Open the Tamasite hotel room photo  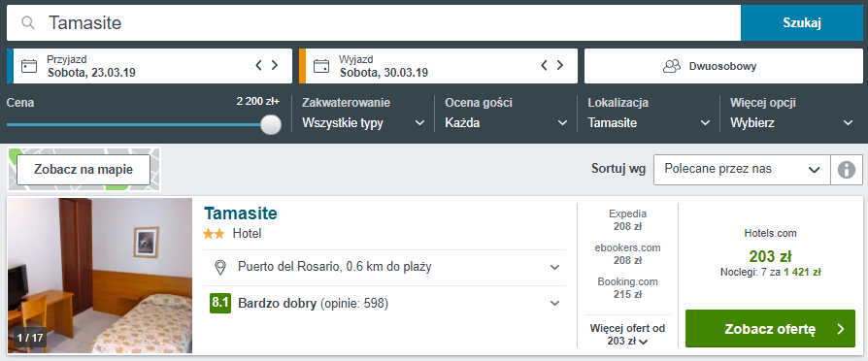(x=100, y=276)
